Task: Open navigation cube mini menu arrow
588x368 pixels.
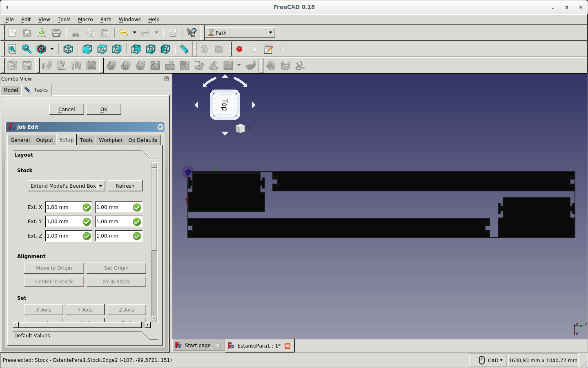Action: click(x=249, y=128)
